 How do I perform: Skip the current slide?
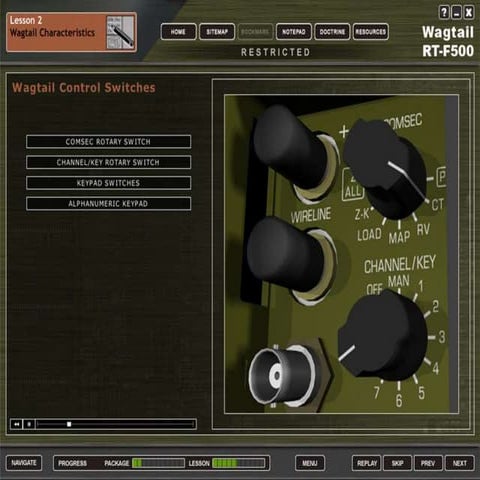point(397,463)
